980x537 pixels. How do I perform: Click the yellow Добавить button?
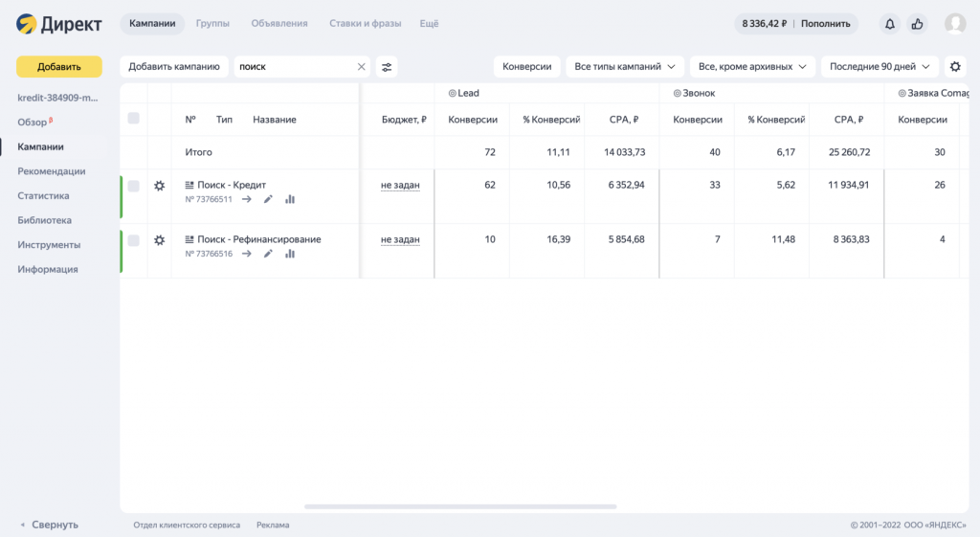pos(59,67)
